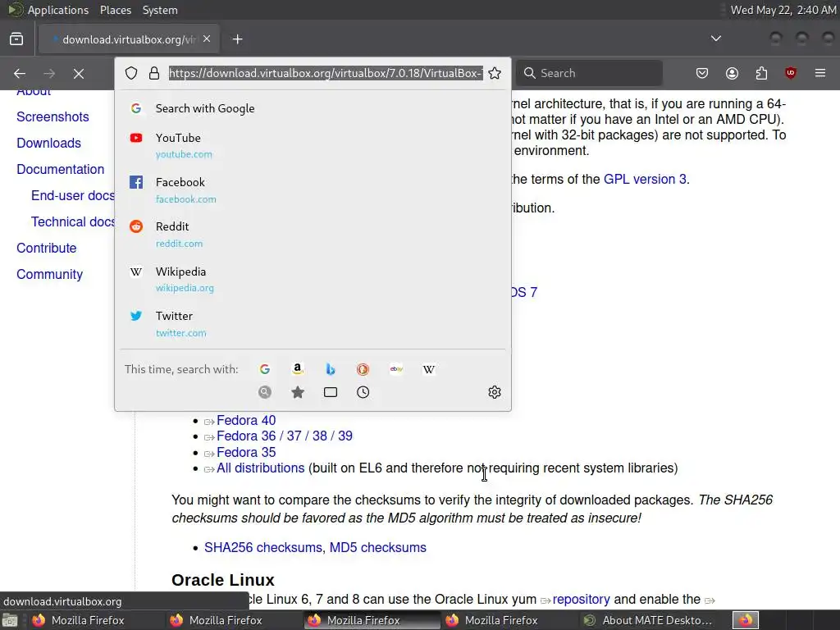Download the Fedora 40 package
Viewport: 840px width, 630px height.
(x=246, y=421)
